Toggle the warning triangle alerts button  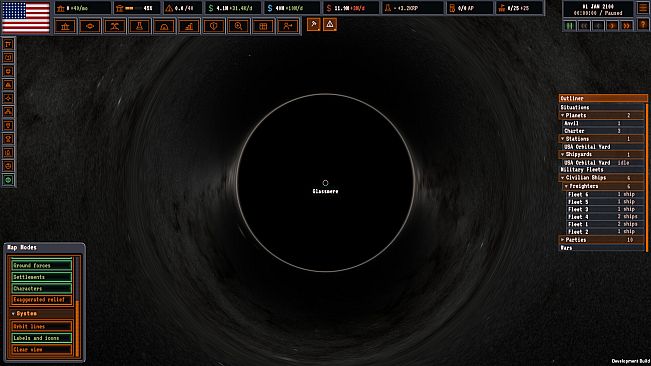click(x=330, y=24)
